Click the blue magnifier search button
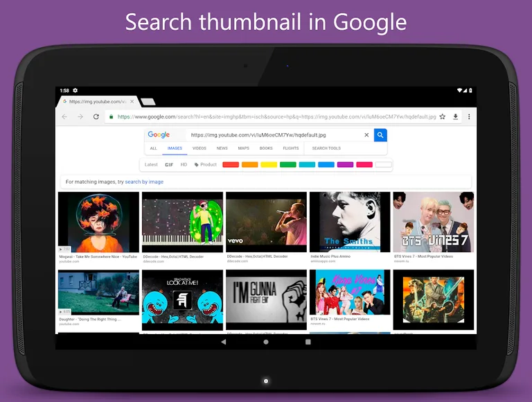Viewport: 532px width, 402px height. (x=380, y=135)
